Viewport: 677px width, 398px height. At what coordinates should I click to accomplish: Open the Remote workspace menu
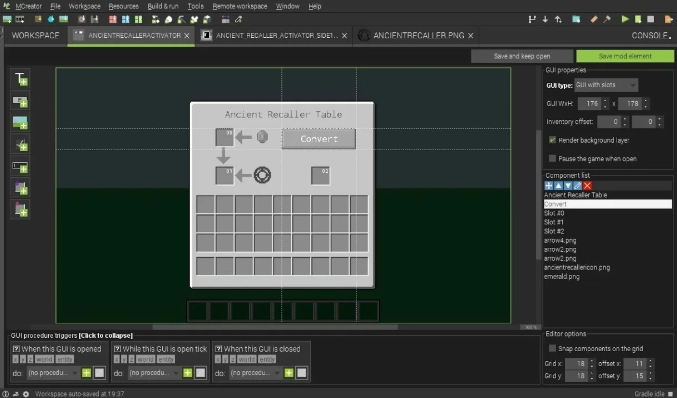(240, 6)
